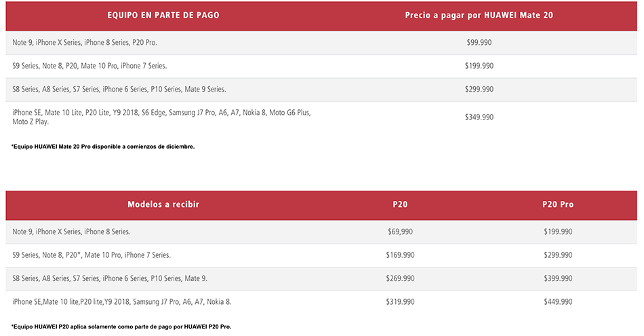Select the $199.990 Mate 20 price
The height and width of the screenshot is (336, 644).
(479, 66)
